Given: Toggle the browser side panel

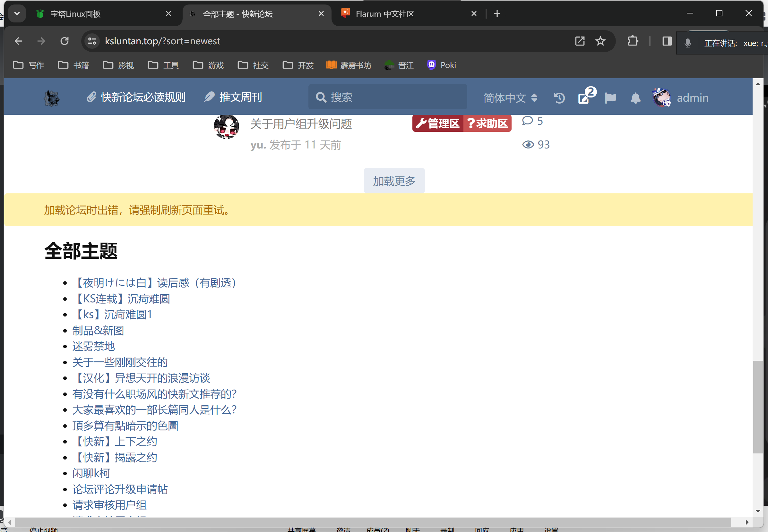Looking at the screenshot, I should [667, 41].
